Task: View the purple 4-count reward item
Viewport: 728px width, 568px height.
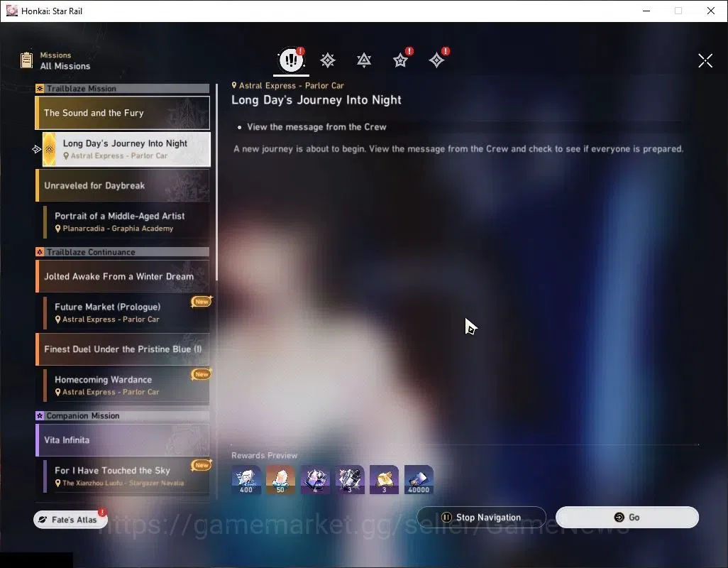Action: (x=315, y=480)
